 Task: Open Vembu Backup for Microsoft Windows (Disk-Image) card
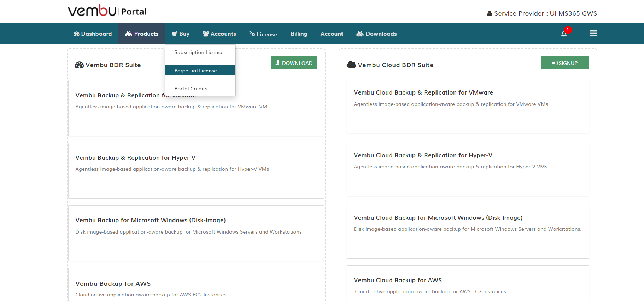(196, 233)
